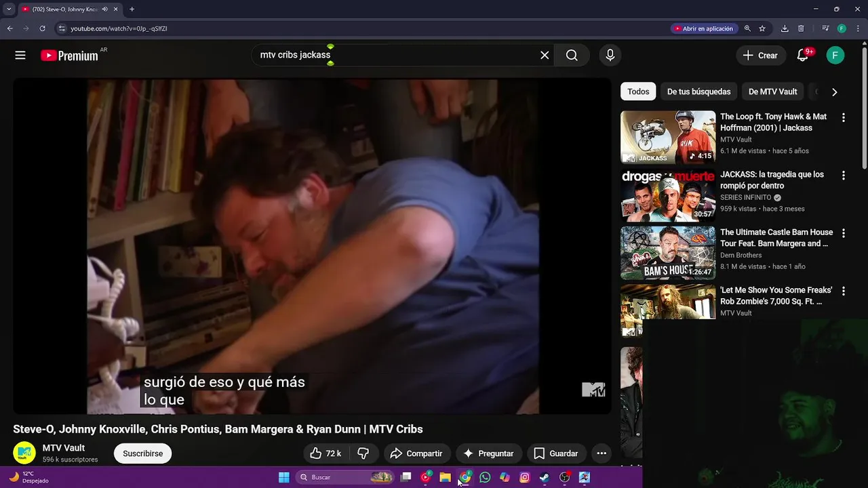
Task: Open OBS Studio from the taskbar
Action: (564, 477)
